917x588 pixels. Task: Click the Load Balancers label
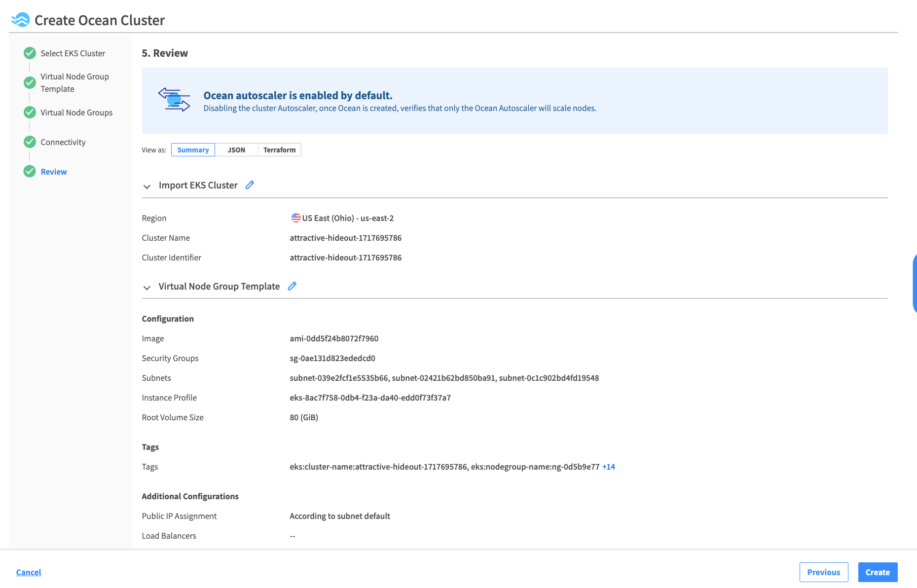[169, 536]
